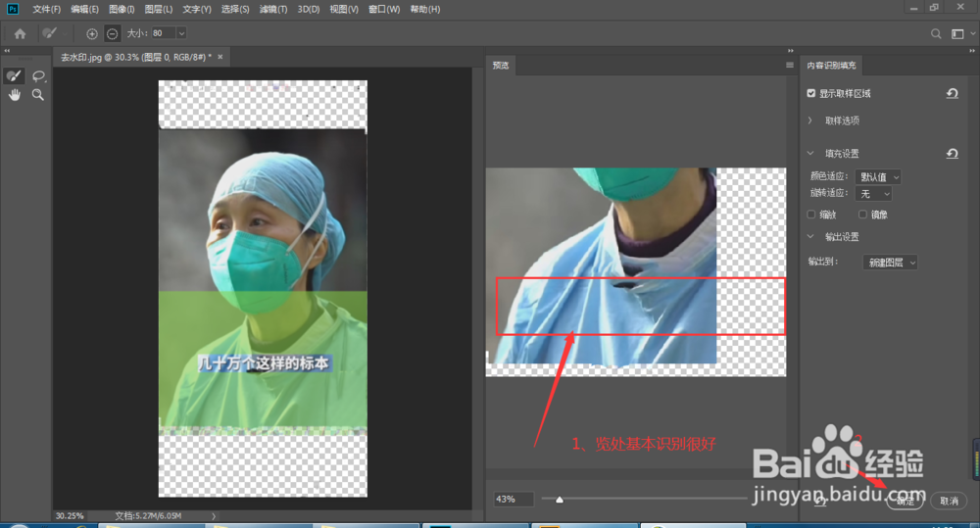
Task: Adjust the preview zoom slider handle
Action: 560,500
